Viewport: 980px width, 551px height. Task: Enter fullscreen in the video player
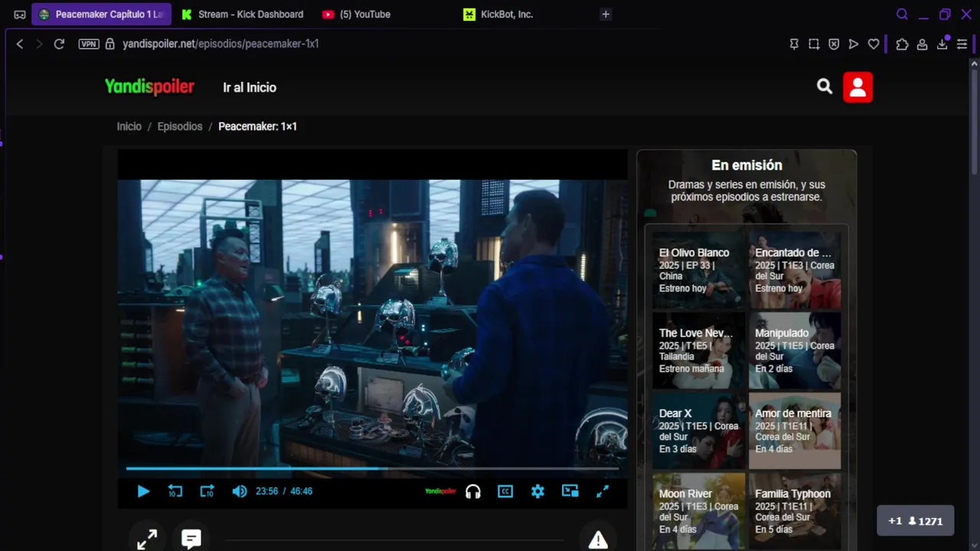(603, 491)
